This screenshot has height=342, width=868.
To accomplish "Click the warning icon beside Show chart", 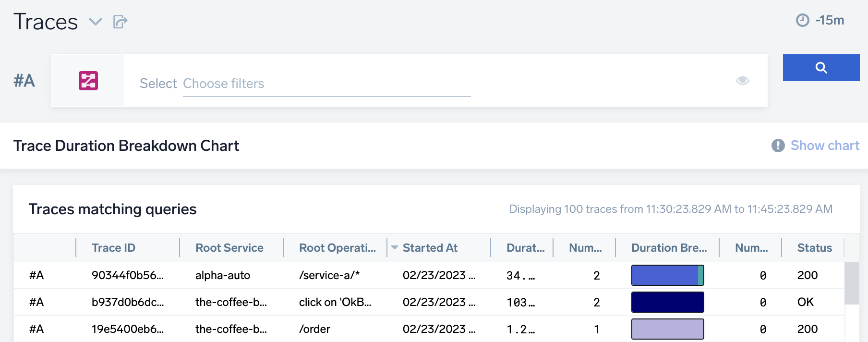I will click(x=778, y=146).
